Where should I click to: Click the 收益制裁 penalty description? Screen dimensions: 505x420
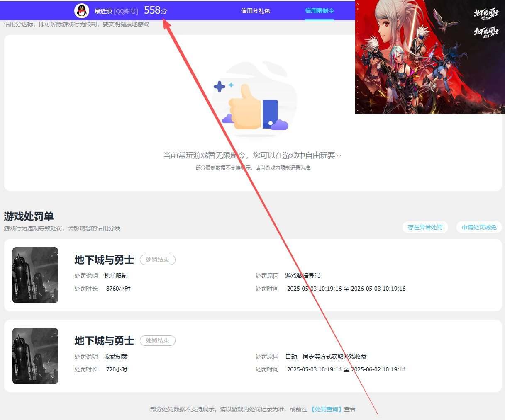coord(116,357)
